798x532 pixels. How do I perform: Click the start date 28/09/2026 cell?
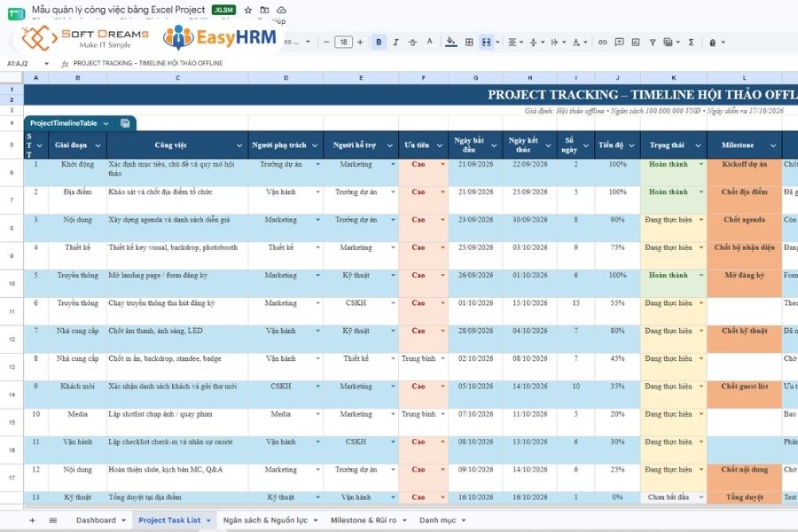click(x=475, y=339)
